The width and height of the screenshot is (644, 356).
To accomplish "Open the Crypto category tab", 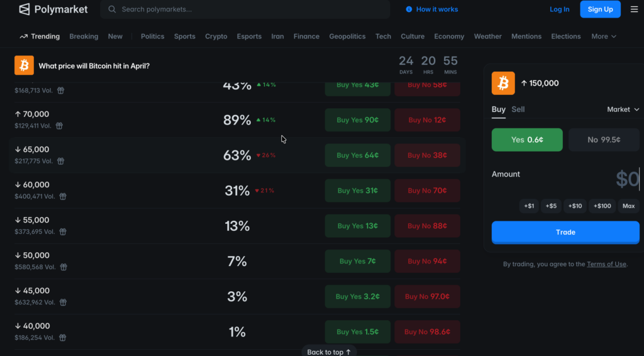I will pos(216,36).
